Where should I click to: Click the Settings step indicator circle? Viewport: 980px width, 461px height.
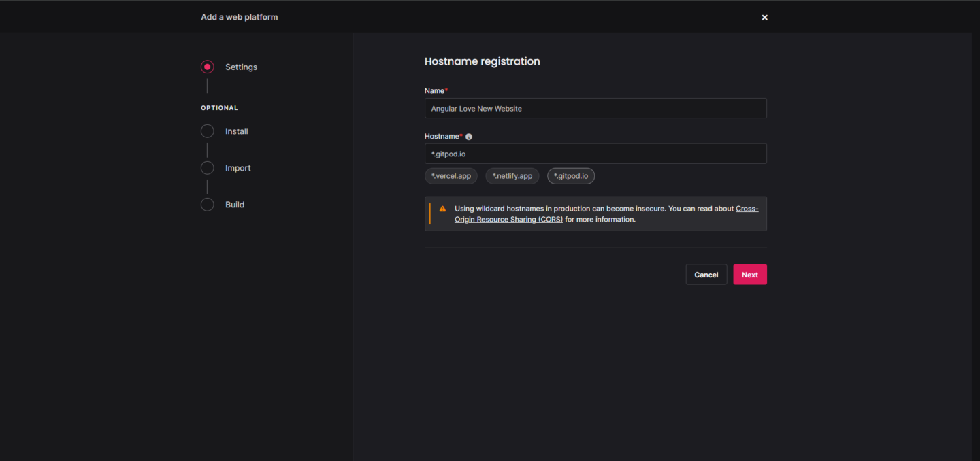[208, 67]
